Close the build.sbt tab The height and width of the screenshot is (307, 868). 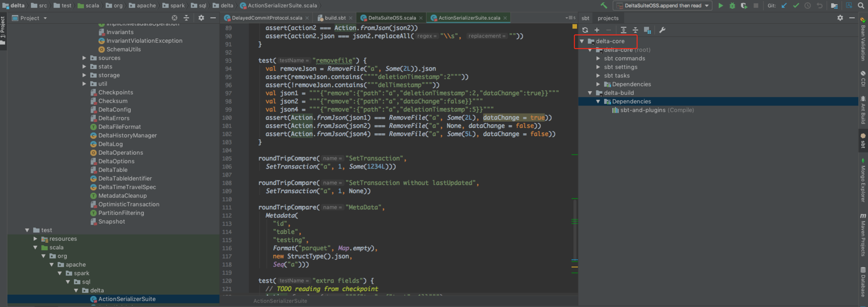point(351,18)
